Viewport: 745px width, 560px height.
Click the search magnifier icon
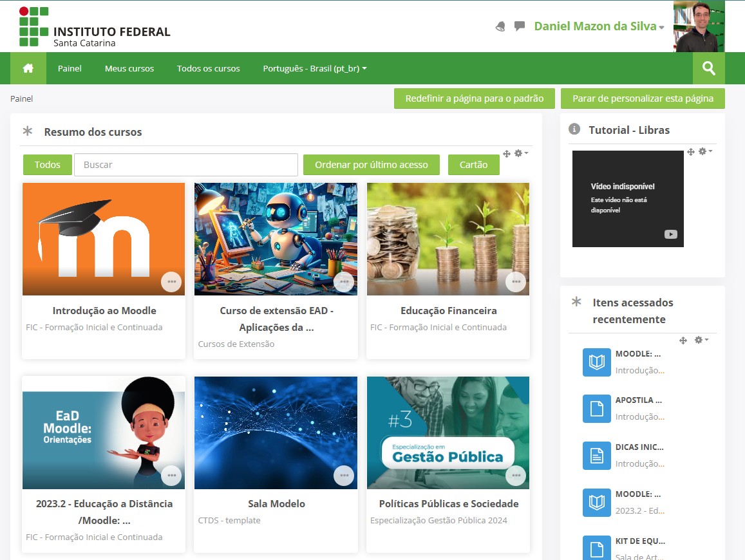tap(708, 68)
